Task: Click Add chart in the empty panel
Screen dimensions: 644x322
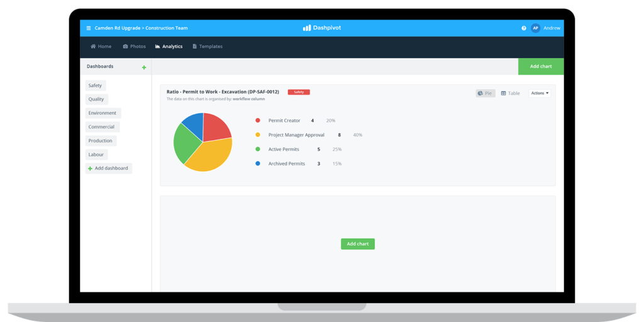Action: [x=358, y=243]
